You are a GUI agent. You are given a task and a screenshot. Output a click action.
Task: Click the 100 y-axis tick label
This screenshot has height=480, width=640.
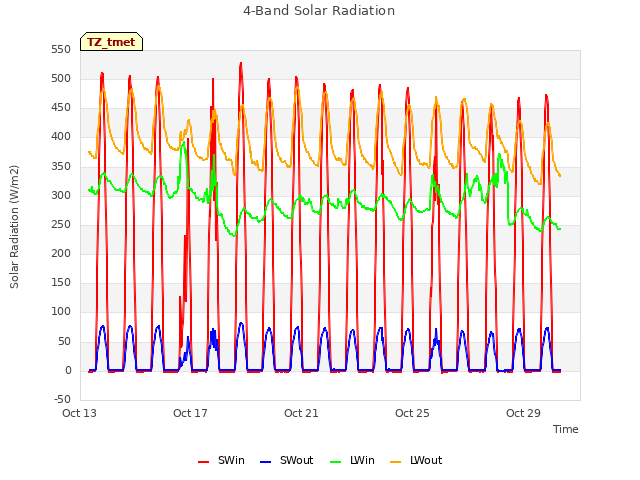(x=61, y=312)
